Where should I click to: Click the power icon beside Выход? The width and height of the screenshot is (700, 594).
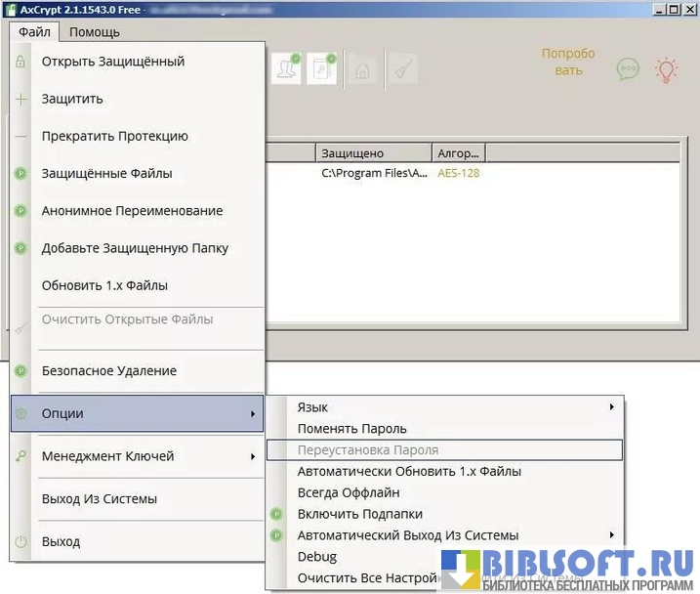[21, 541]
